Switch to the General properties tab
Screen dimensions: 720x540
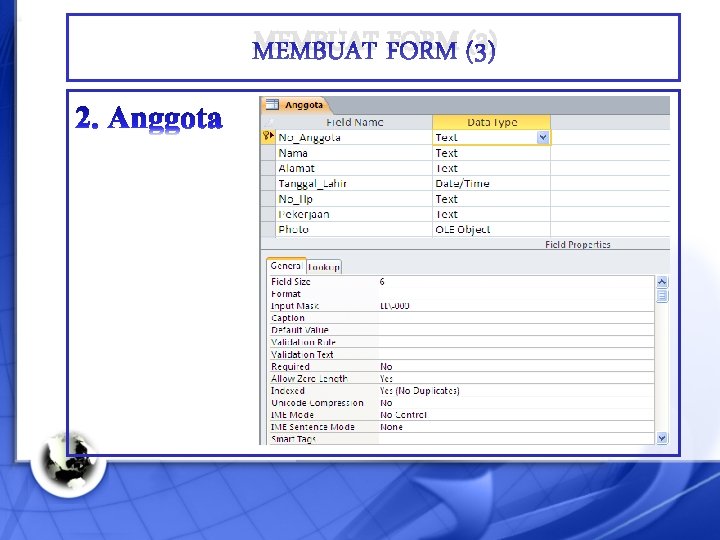[286, 266]
